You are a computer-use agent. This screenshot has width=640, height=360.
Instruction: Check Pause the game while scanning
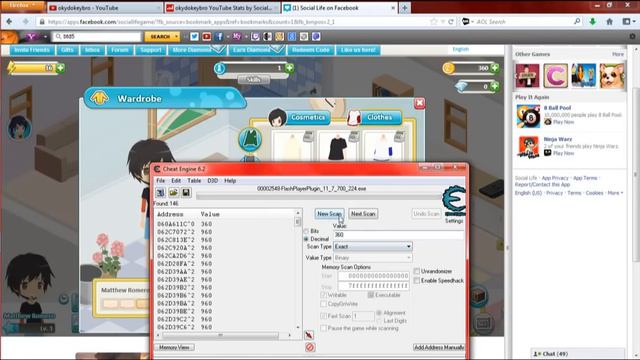[324, 328]
